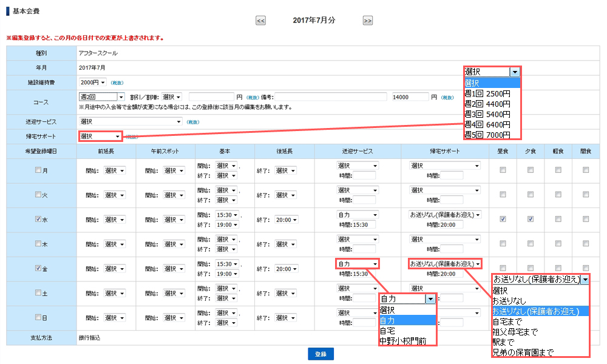This screenshot has width=607, height=364.
Task: Uncheck the 水 (Wednesday) checkbox
Action: click(x=38, y=219)
